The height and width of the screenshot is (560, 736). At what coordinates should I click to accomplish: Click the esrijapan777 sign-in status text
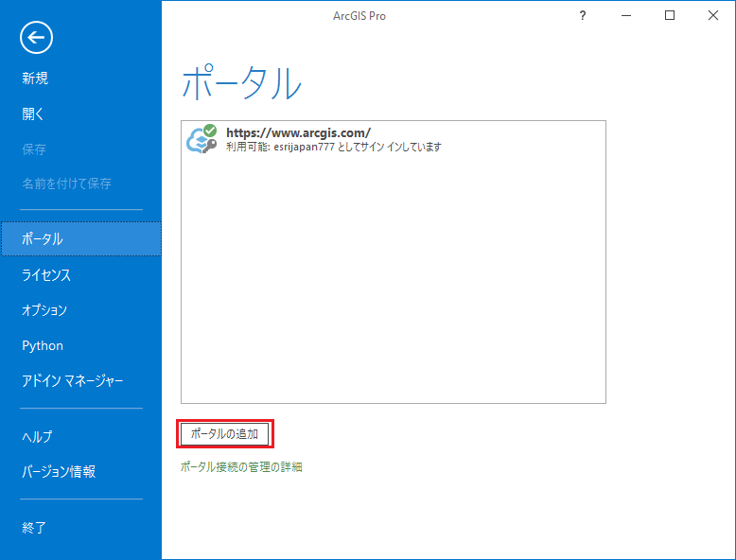point(334,147)
